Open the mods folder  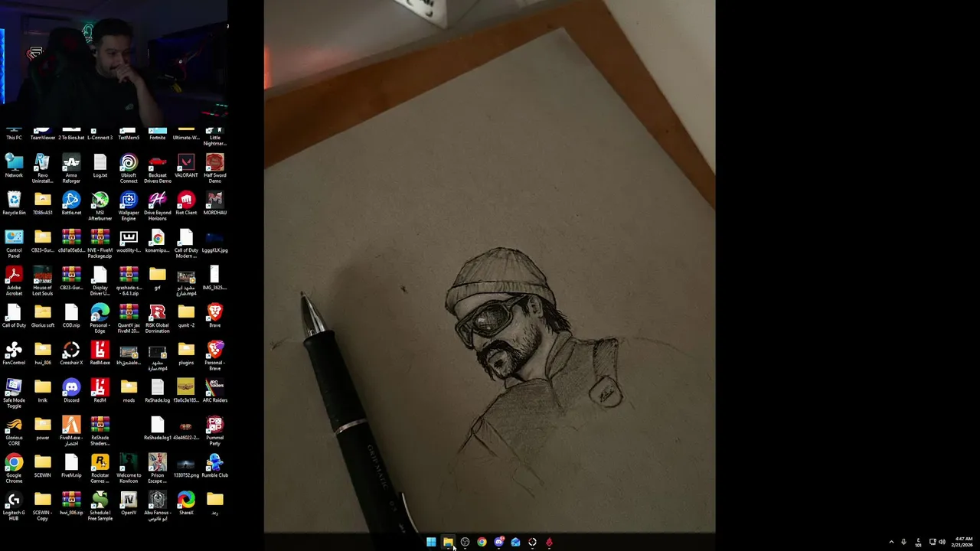point(129,391)
